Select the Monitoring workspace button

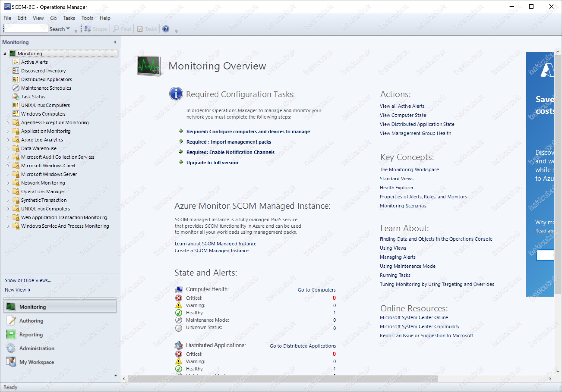[x=60, y=307]
